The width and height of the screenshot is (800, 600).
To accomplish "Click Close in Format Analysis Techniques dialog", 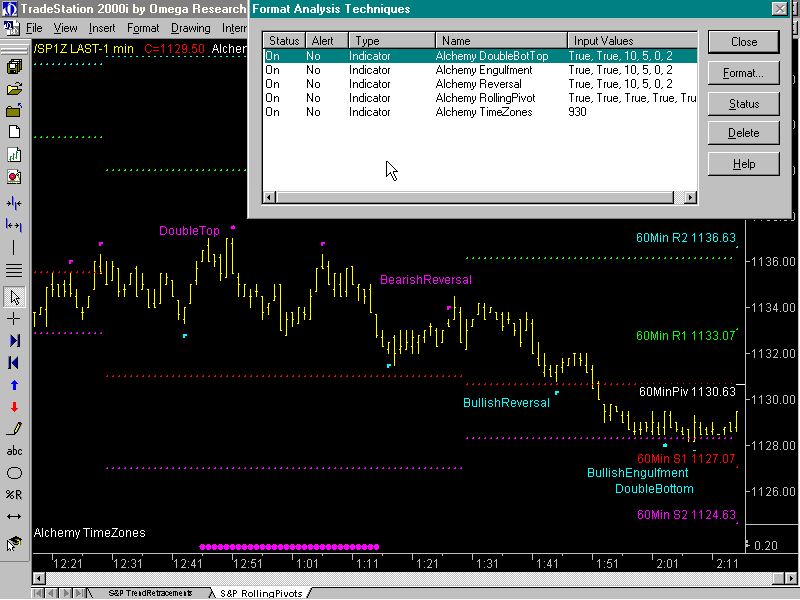I will (744, 42).
